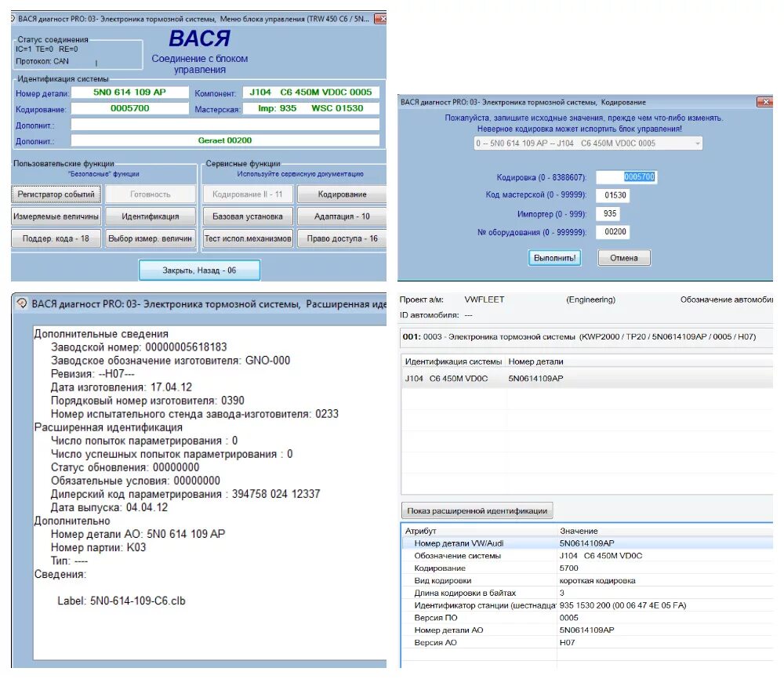Click disabled Кодирование II - 11 button
The image size is (784, 679).
[x=248, y=194]
